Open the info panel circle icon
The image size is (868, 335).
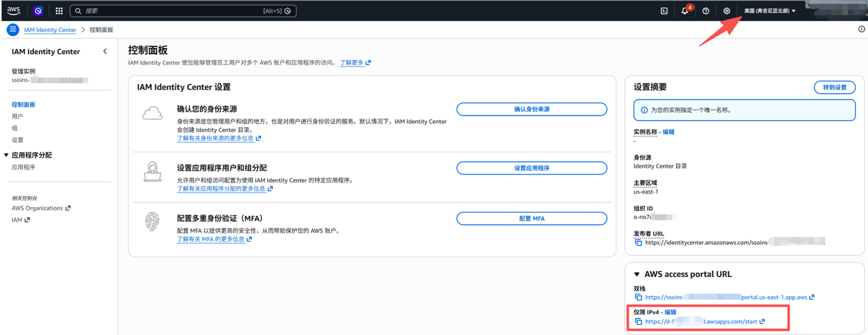(862, 29)
